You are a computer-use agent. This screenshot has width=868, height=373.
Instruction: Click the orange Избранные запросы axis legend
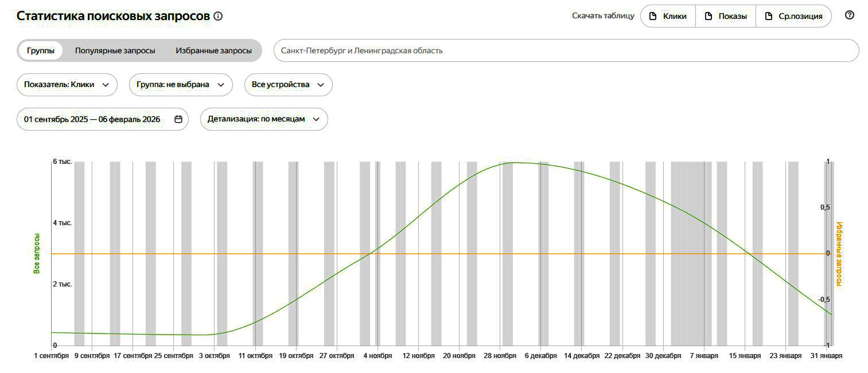[839, 253]
